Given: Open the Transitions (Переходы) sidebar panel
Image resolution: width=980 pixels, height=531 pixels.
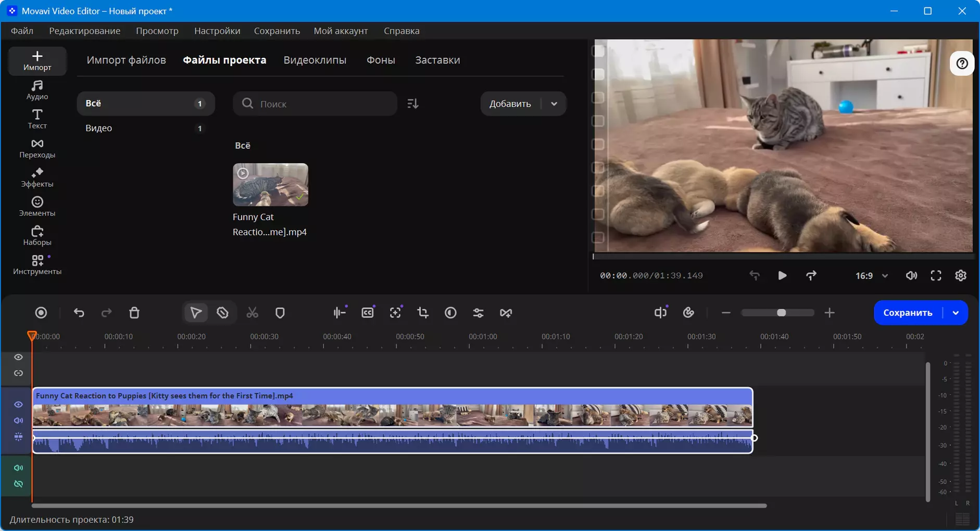Looking at the screenshot, I should coord(37,148).
